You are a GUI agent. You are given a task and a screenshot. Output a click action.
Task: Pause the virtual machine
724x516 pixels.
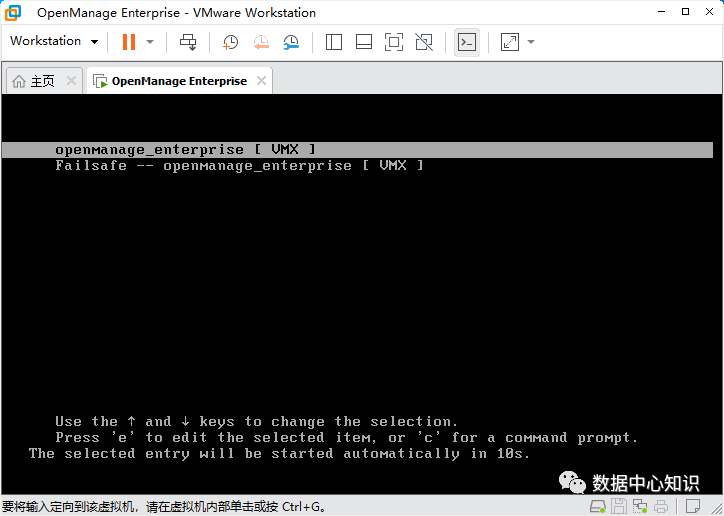pos(129,42)
